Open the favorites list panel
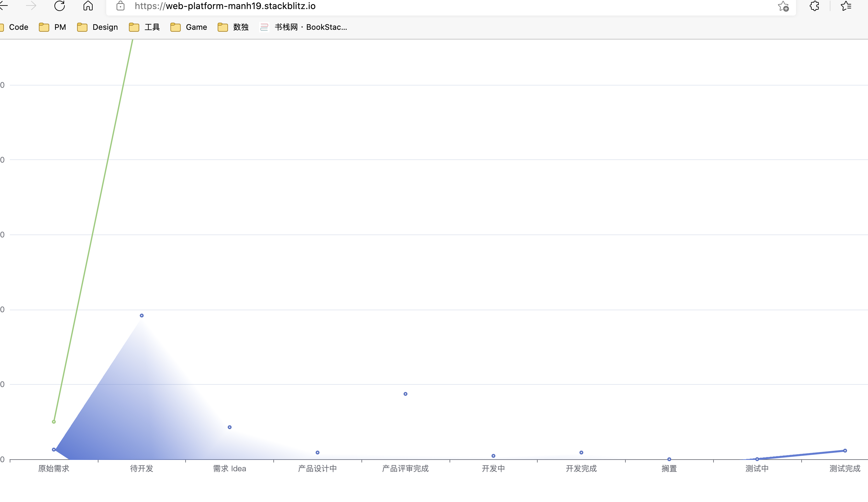Viewport: 868px width, 502px height. click(846, 6)
